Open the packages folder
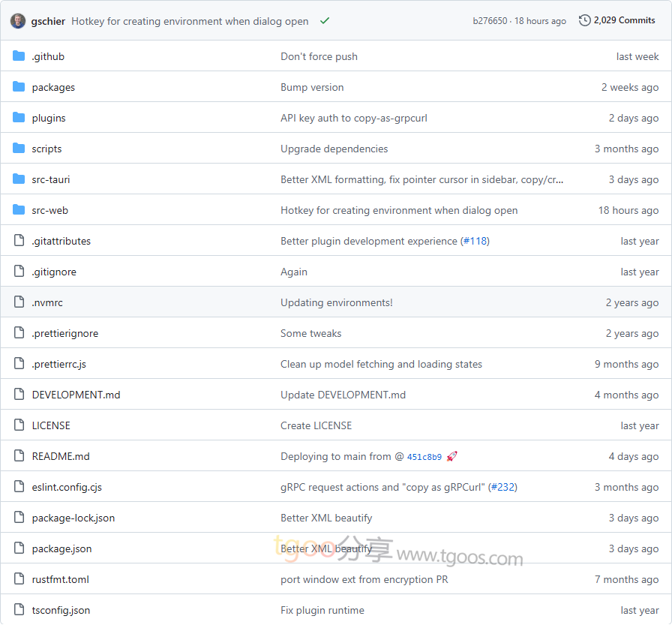Screen dimensions: 672x625 pyautogui.click(x=53, y=87)
